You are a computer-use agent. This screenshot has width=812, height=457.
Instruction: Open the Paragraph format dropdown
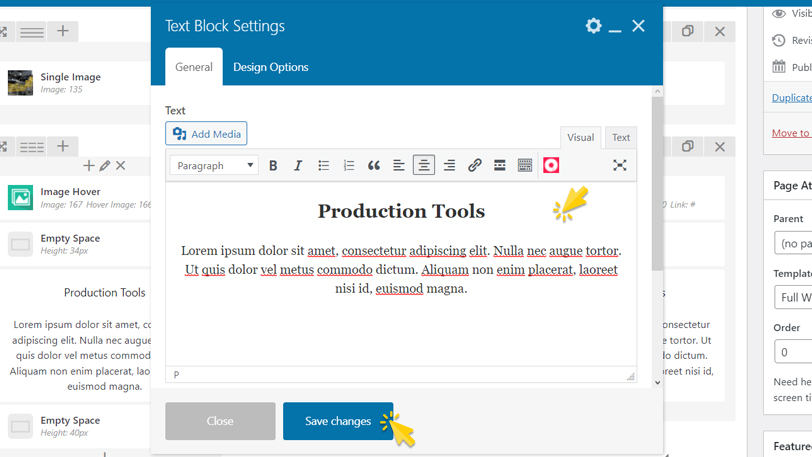coord(214,166)
